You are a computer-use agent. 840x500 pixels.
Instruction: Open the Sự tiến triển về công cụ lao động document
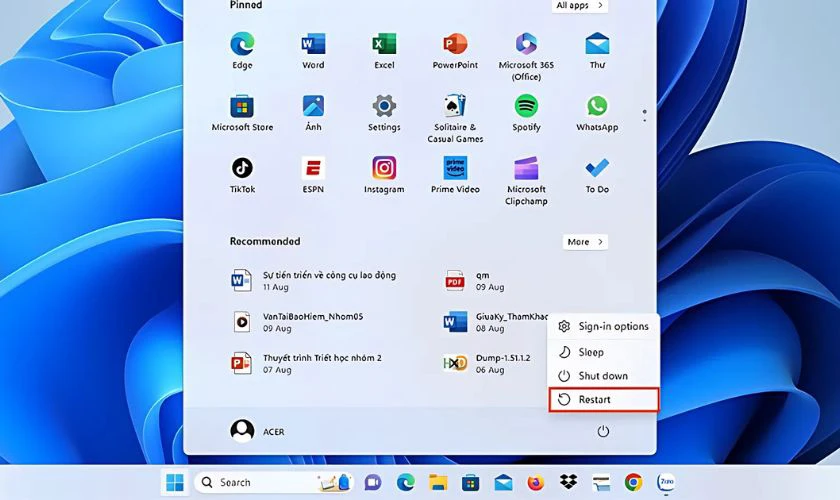(314, 281)
